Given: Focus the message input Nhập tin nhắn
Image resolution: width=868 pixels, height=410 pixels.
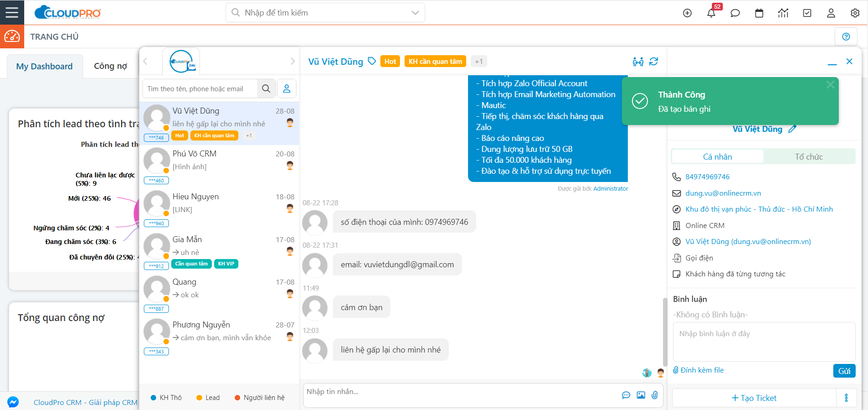Looking at the screenshot, I should pyautogui.click(x=461, y=395).
